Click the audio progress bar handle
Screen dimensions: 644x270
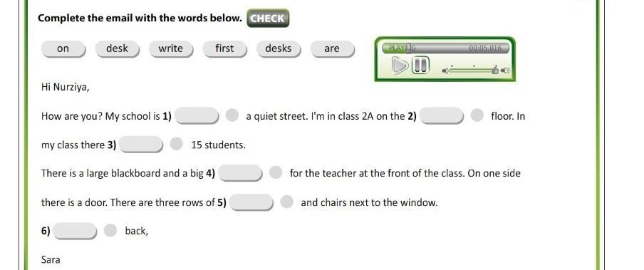pos(409,48)
